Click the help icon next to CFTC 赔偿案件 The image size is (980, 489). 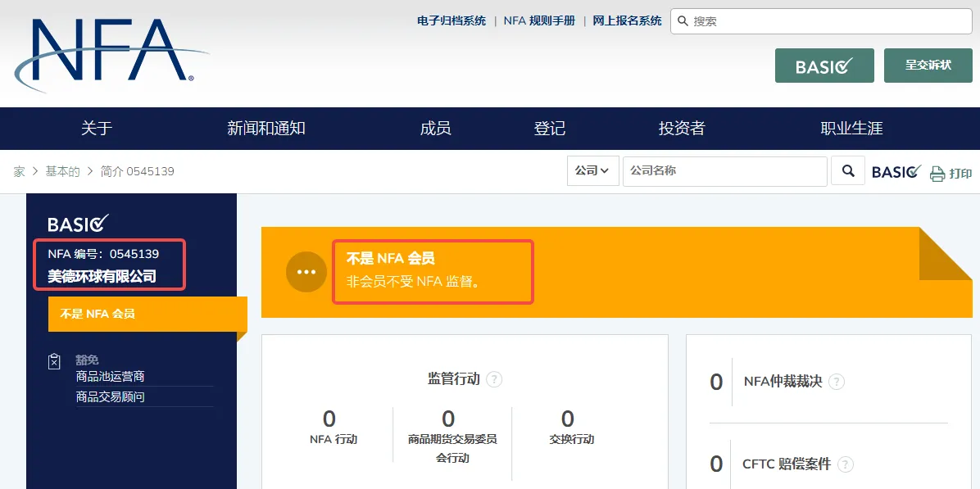tap(845, 464)
